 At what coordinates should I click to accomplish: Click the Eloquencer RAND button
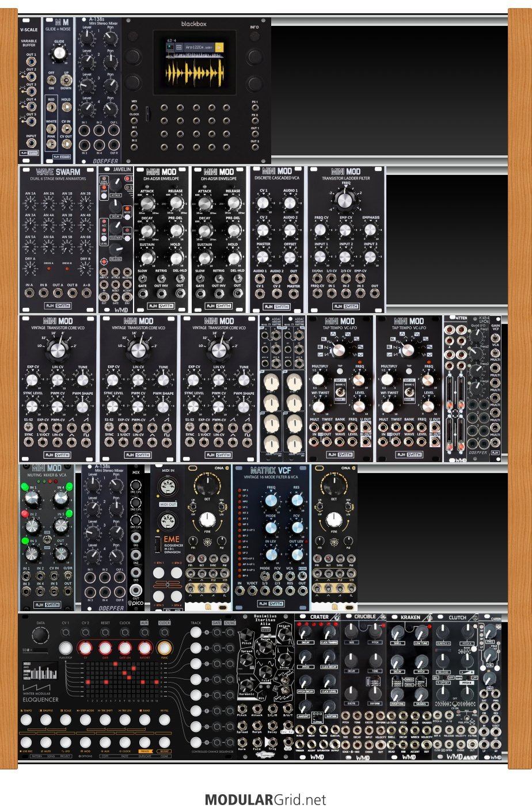[145, 720]
